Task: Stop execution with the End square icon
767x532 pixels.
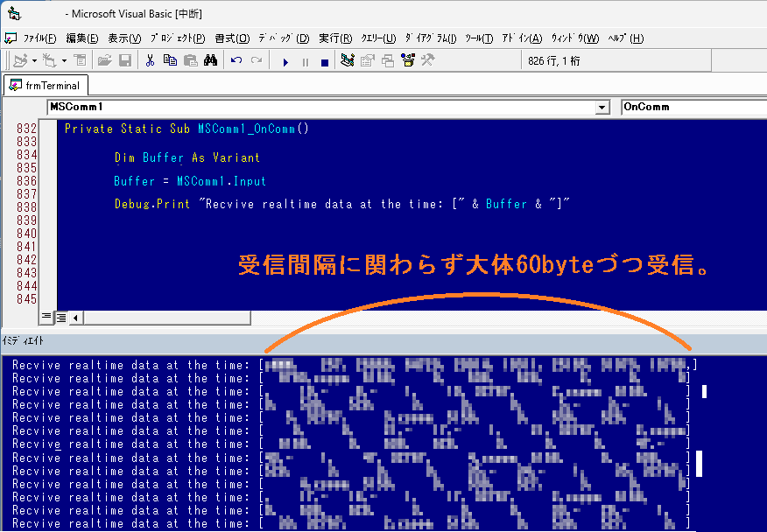Action: point(324,61)
